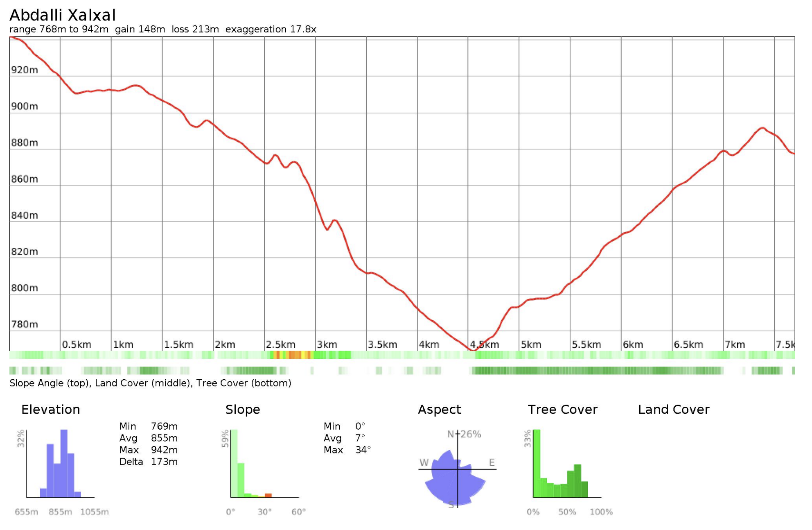812x530 pixels.
Task: Click the 920m elevation axis label
Action: [25, 70]
